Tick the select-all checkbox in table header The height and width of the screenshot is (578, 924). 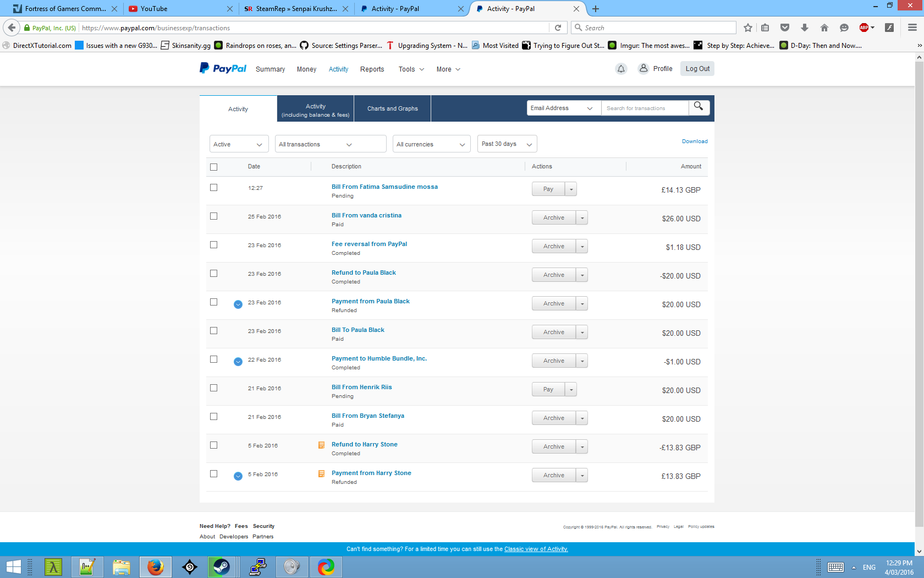(x=214, y=167)
